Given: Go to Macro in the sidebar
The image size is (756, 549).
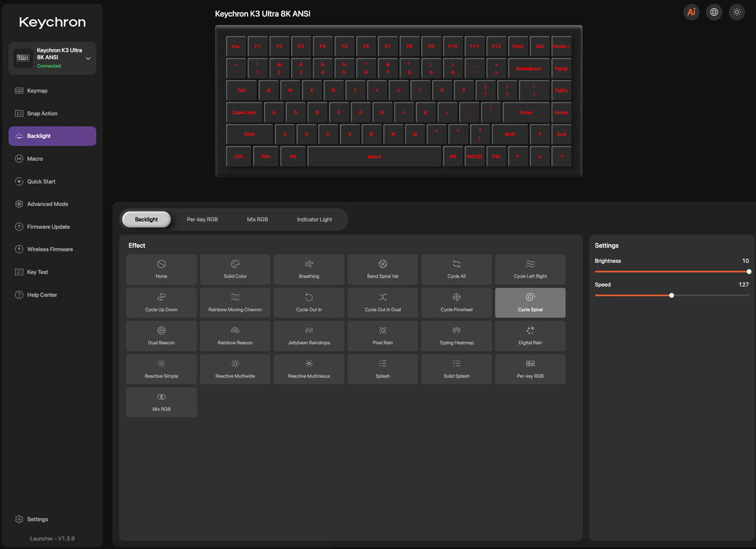Looking at the screenshot, I should 52,159.
